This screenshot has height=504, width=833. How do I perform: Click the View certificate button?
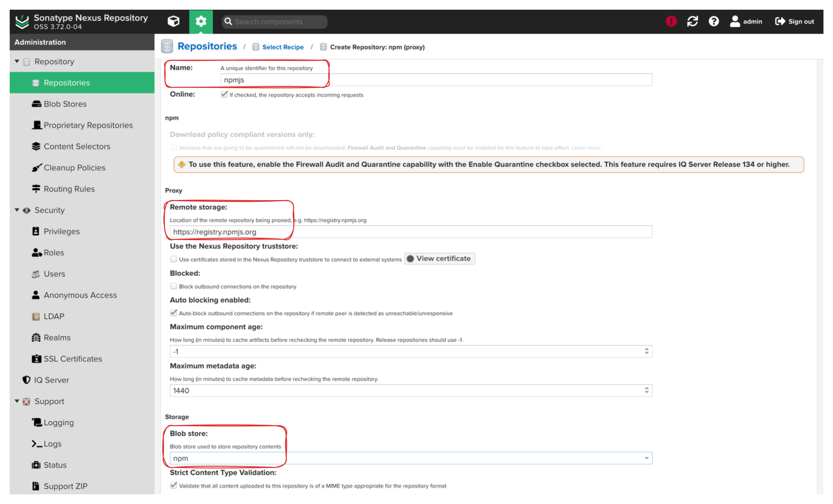tap(443, 258)
